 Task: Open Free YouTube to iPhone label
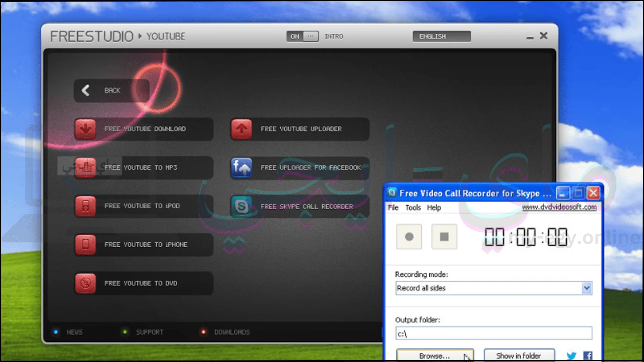[146, 245]
